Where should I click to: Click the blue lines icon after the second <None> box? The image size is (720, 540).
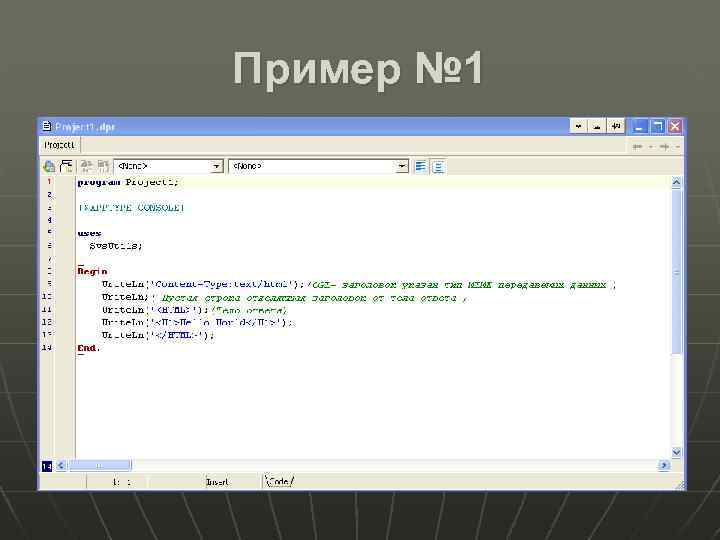click(x=421, y=166)
